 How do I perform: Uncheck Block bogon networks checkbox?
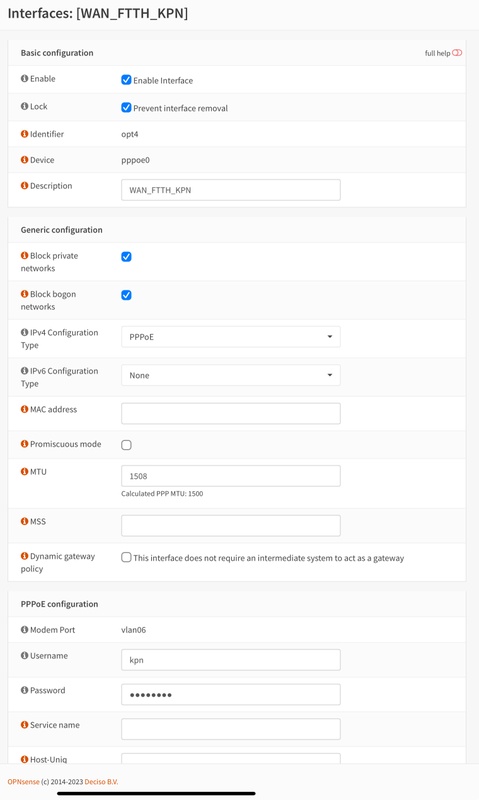click(x=126, y=295)
